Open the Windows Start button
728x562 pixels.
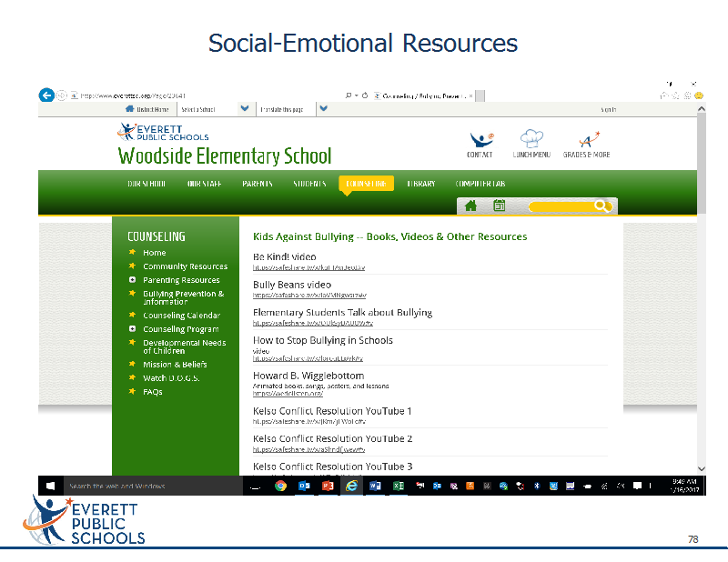(x=51, y=486)
